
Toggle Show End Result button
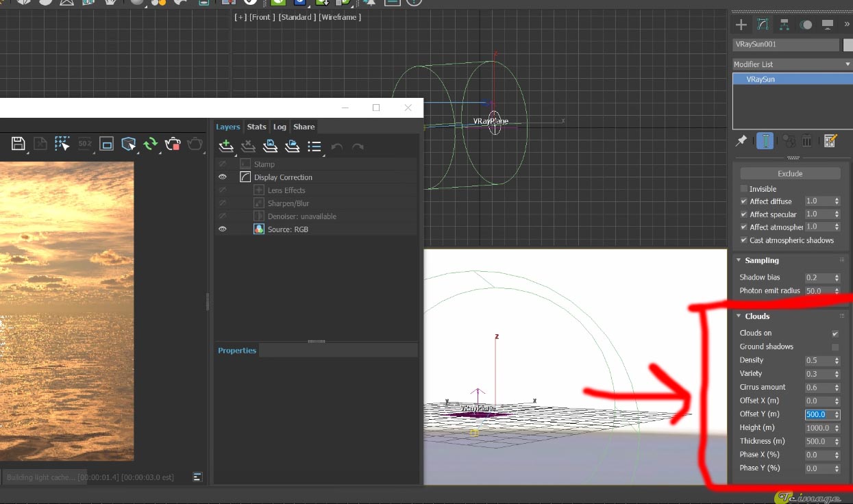[x=765, y=141]
